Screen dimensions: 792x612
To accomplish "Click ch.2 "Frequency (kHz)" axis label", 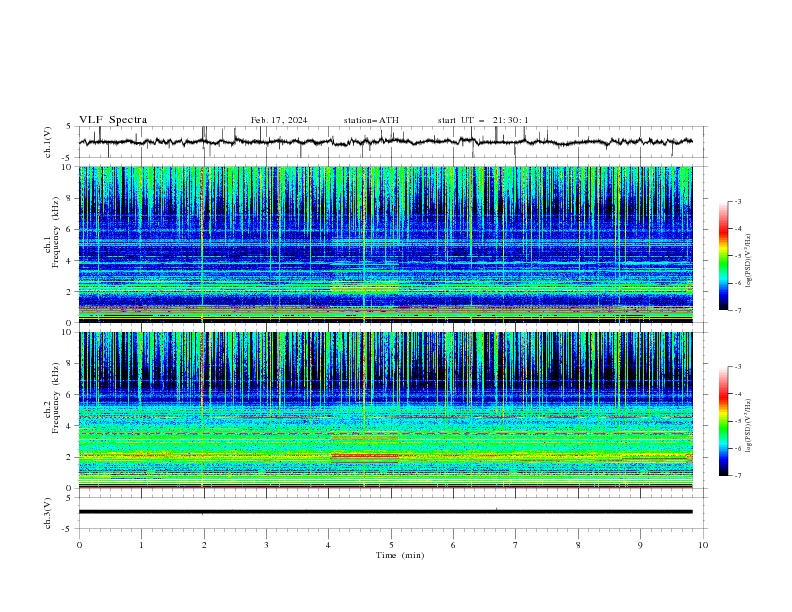I will [56, 398].
